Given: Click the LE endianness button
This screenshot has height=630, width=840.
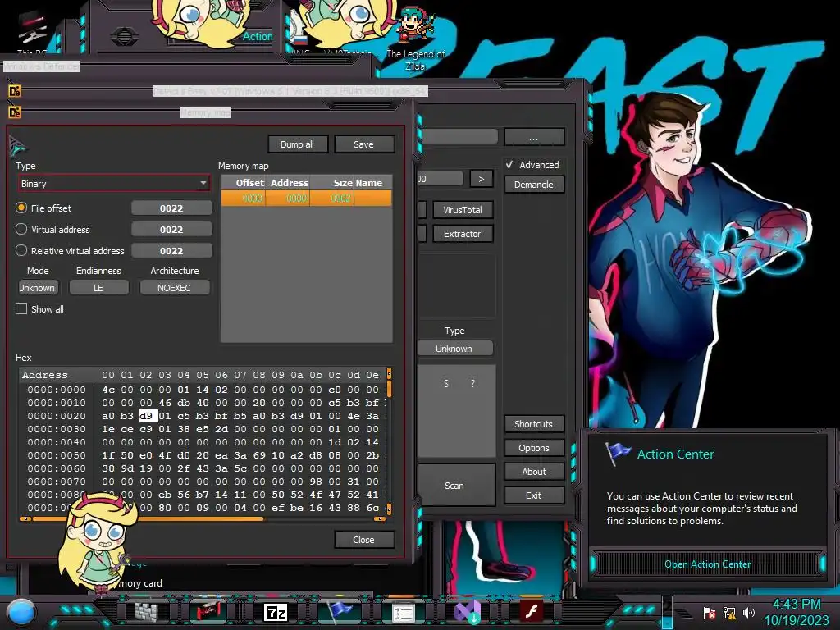Looking at the screenshot, I should coord(98,288).
